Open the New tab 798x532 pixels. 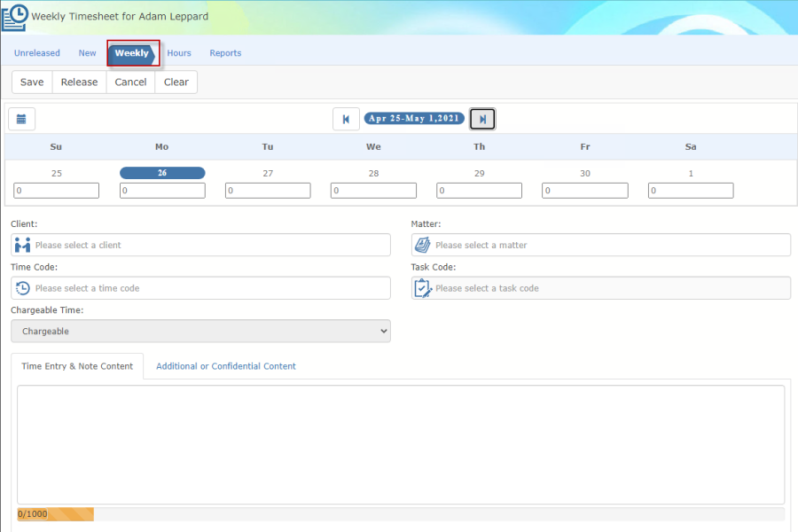coord(87,53)
